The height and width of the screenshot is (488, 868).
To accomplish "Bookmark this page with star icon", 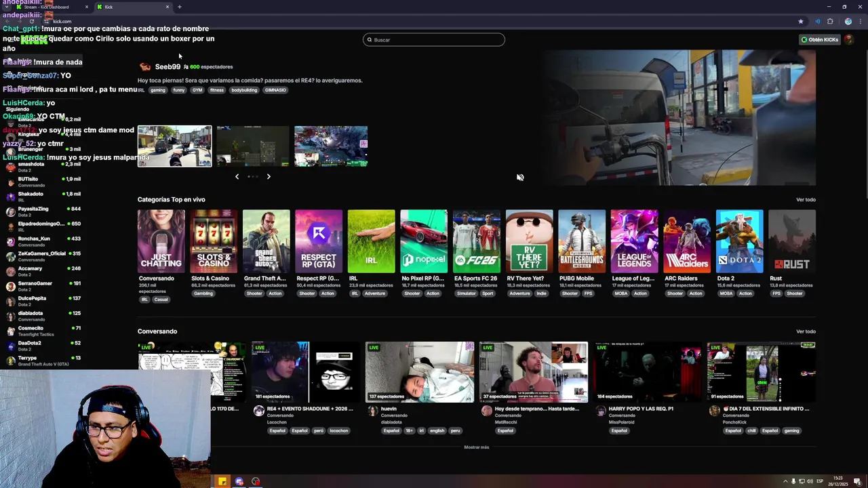I will (x=801, y=21).
